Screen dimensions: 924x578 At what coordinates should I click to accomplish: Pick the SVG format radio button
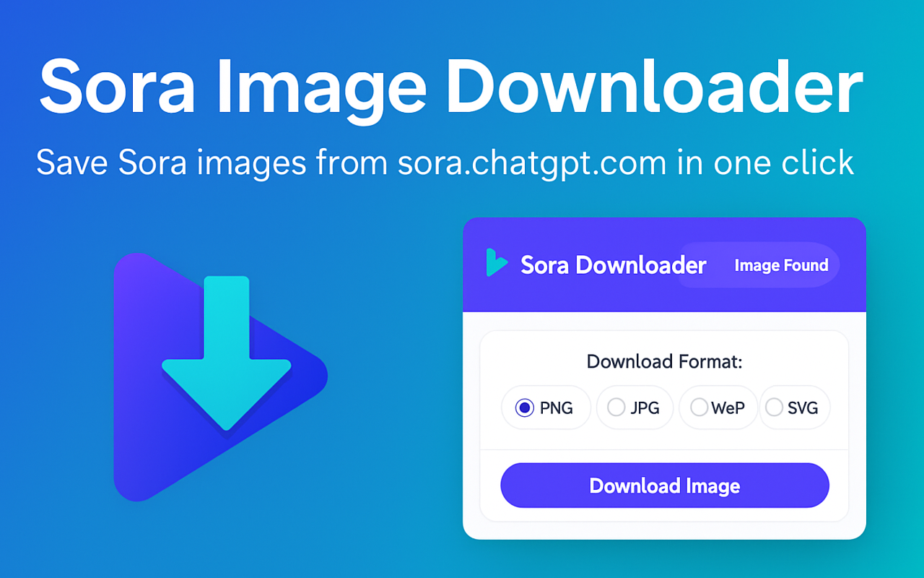(774, 408)
